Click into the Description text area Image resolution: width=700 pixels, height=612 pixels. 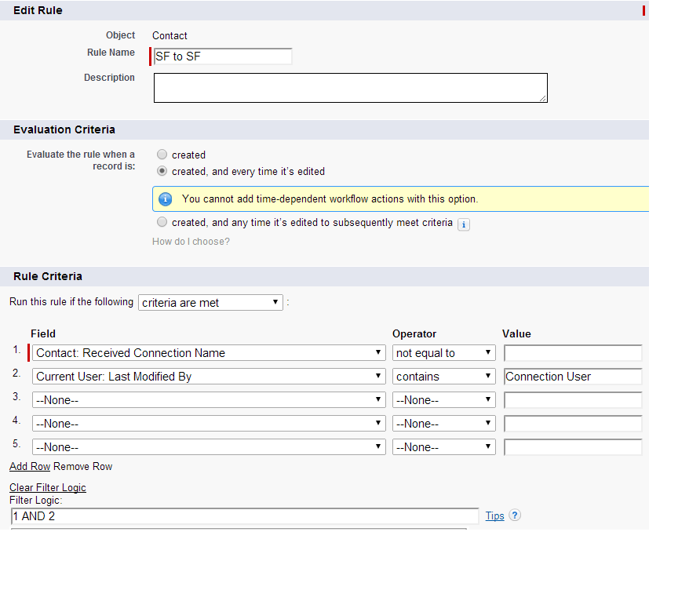(x=350, y=88)
